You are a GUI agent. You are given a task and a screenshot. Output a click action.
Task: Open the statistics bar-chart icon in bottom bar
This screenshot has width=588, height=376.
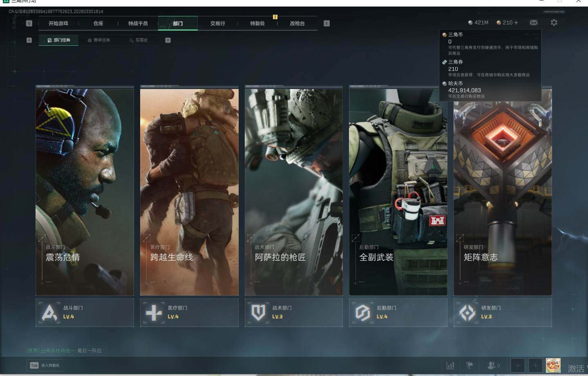click(450, 365)
